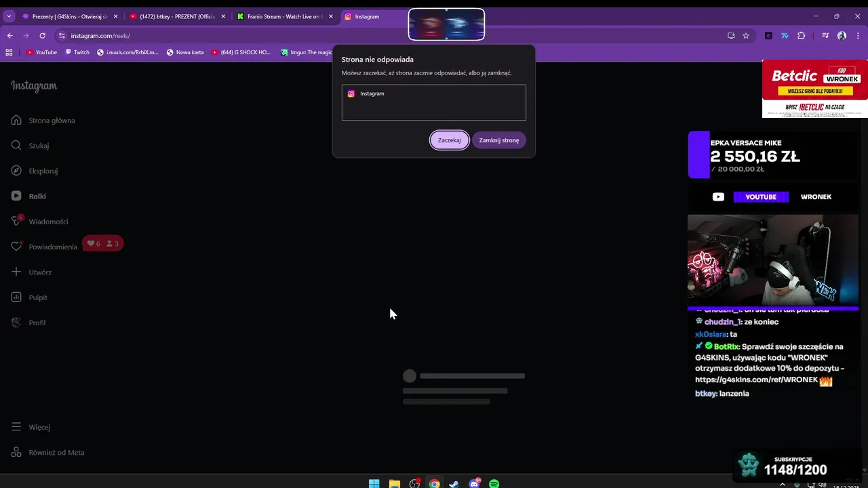Reload the page with refresh icon

tap(42, 35)
